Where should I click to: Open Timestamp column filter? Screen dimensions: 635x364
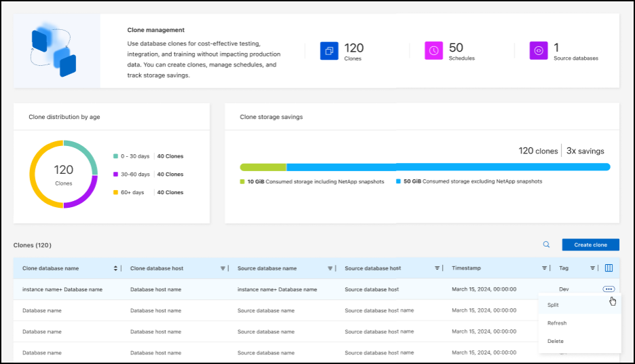[x=544, y=268]
